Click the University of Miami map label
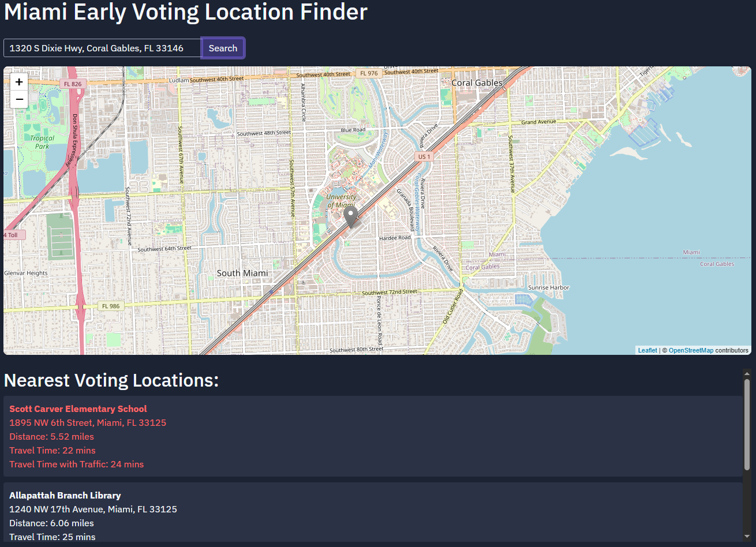This screenshot has height=547, width=756. 341,201
